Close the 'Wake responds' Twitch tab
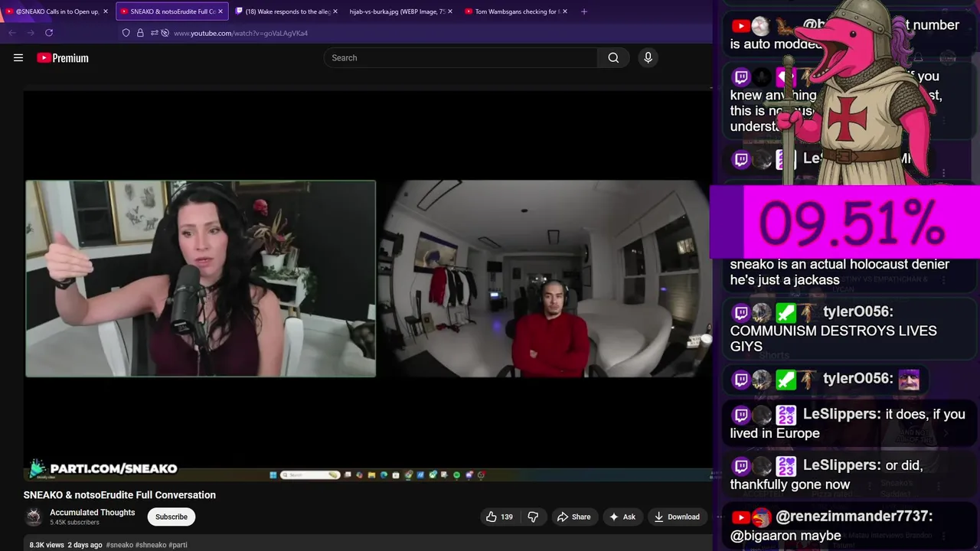Viewport: 980px width, 551px height. point(335,11)
